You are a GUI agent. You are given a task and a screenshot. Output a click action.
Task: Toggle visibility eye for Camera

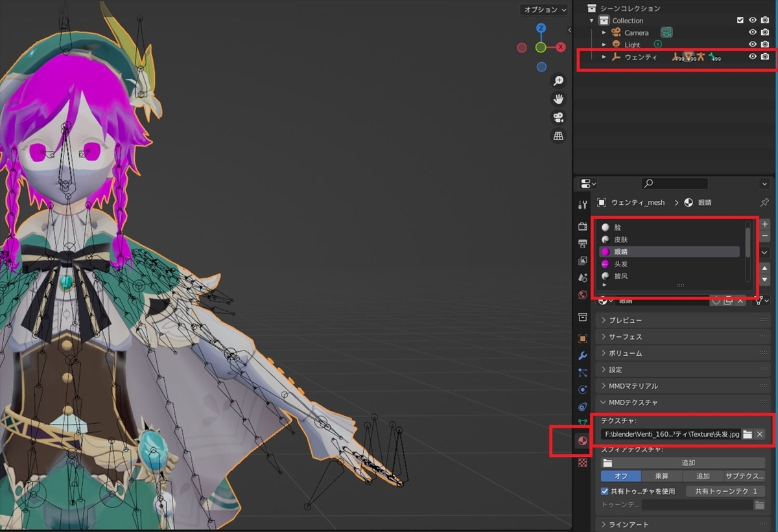(x=753, y=32)
